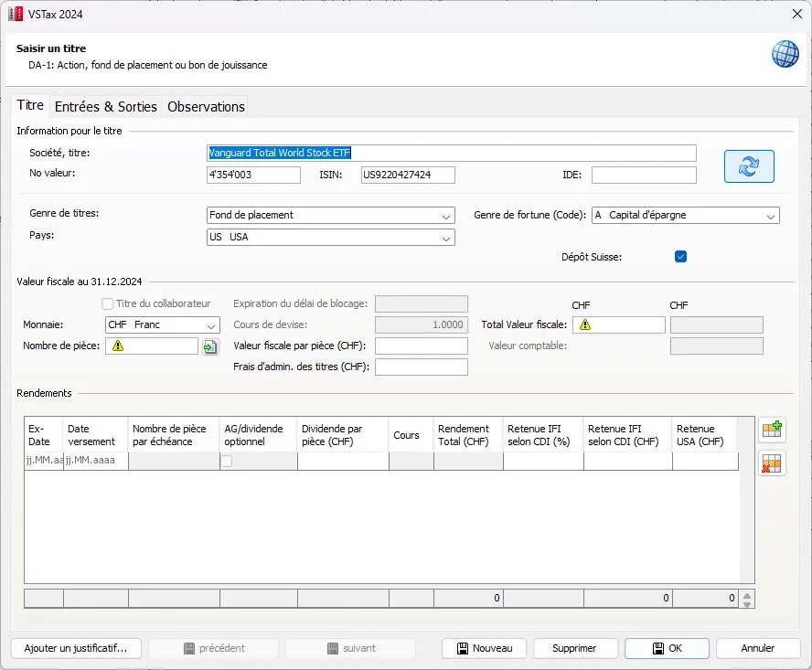Click the table totals spinner arrows

click(747, 600)
